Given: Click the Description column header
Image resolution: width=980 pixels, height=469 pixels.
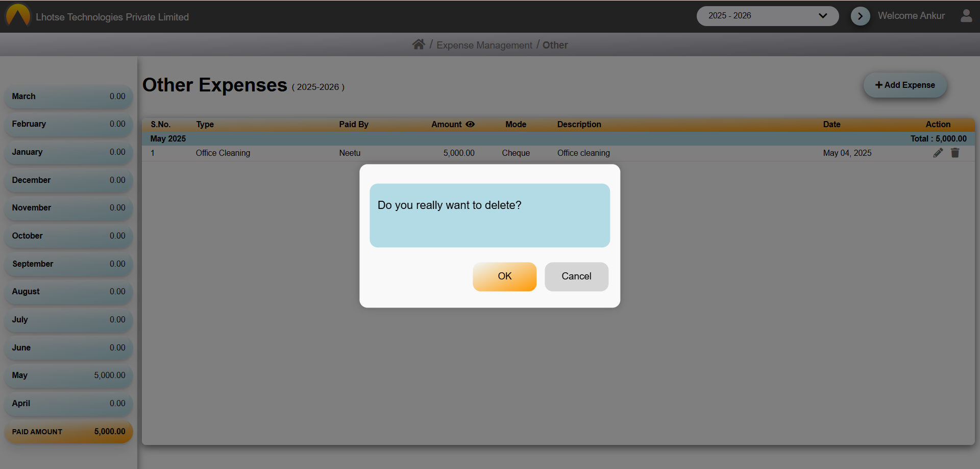Looking at the screenshot, I should [x=579, y=124].
